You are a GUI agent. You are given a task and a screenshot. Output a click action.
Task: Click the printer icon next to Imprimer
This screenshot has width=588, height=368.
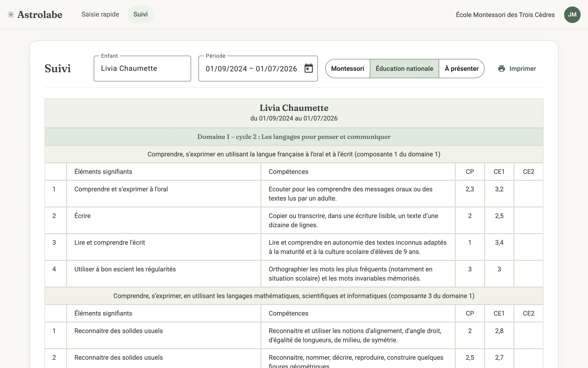(501, 69)
